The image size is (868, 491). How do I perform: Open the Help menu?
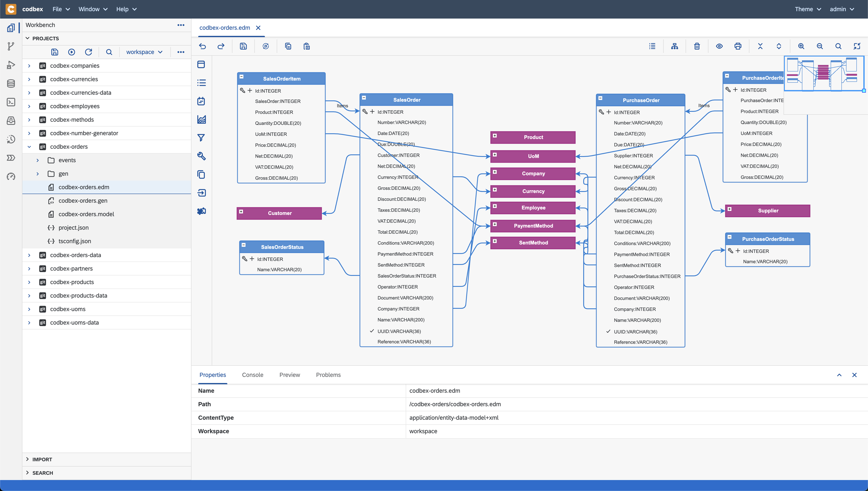coord(127,9)
